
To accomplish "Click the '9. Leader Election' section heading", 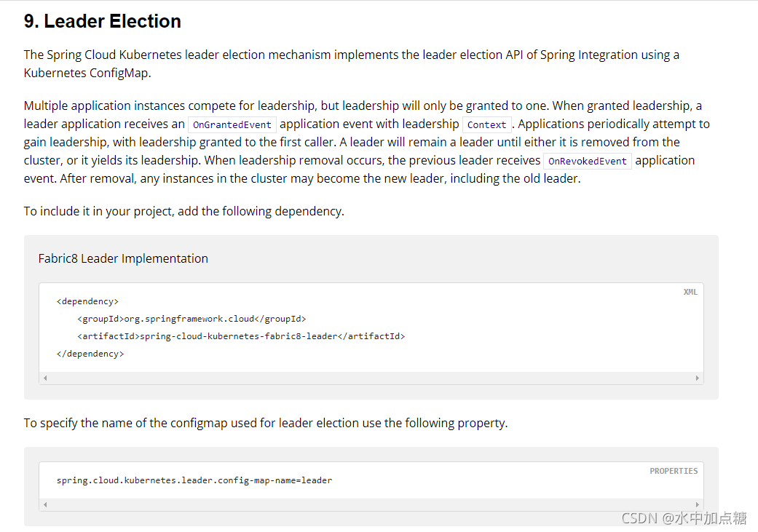I will click(x=103, y=21).
